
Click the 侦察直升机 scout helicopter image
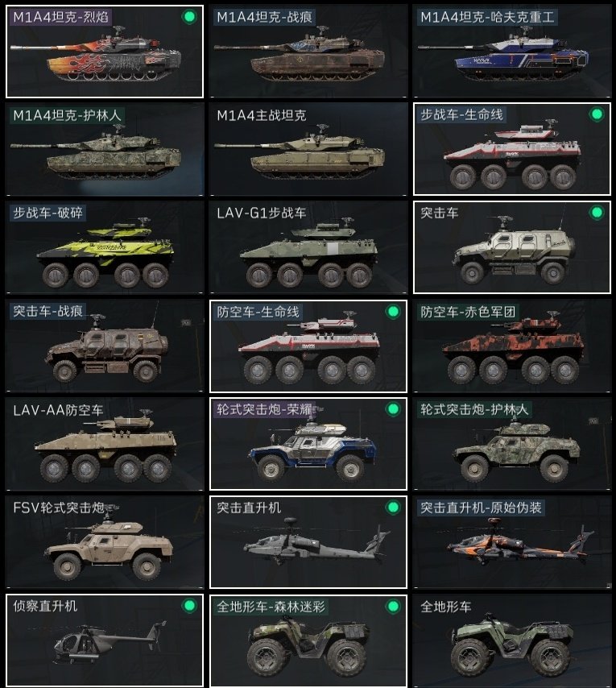110,642
